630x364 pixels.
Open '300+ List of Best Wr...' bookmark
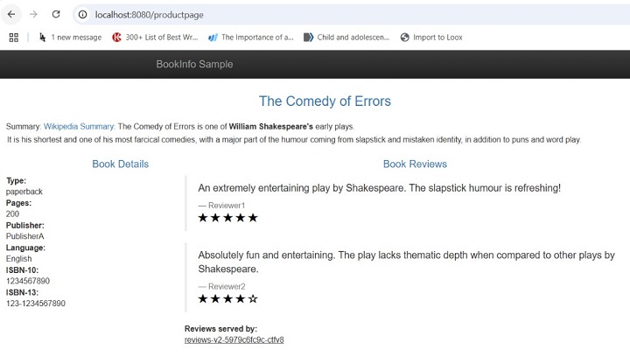(x=156, y=38)
